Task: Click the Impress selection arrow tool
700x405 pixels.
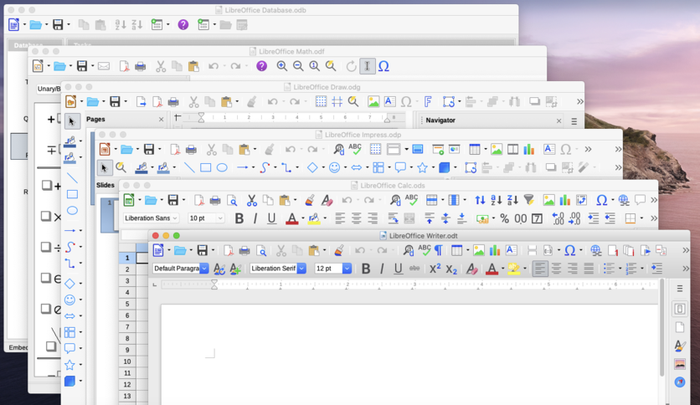Action: click(x=104, y=168)
